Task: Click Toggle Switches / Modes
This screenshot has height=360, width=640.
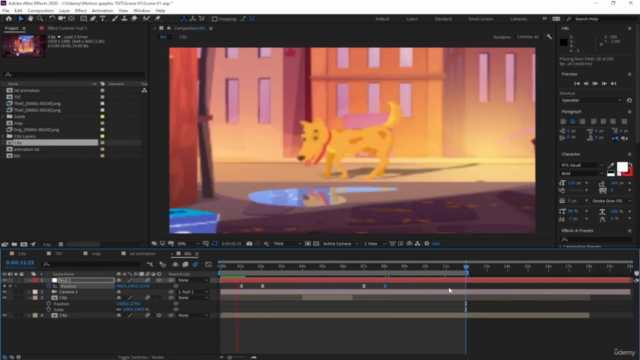Action: (141, 357)
